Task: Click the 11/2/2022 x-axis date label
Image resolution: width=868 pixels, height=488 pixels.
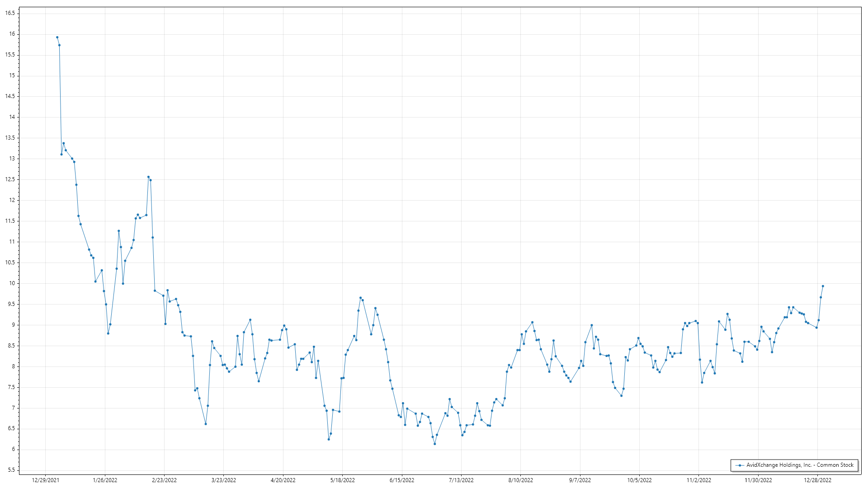Action: (698, 480)
